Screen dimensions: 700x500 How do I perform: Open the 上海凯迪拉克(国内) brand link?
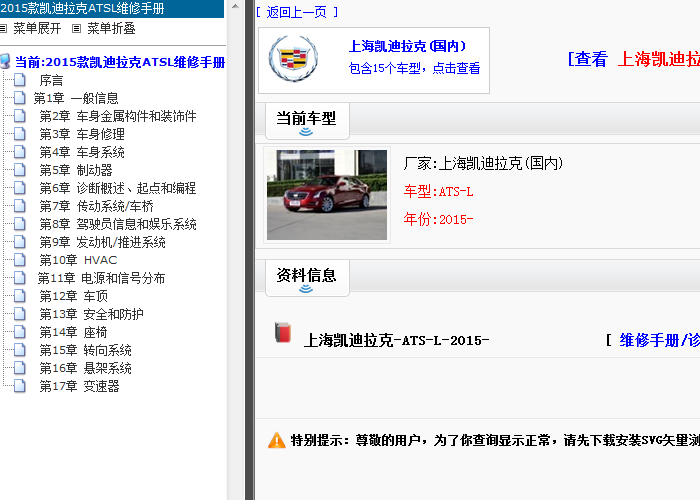tap(407, 46)
